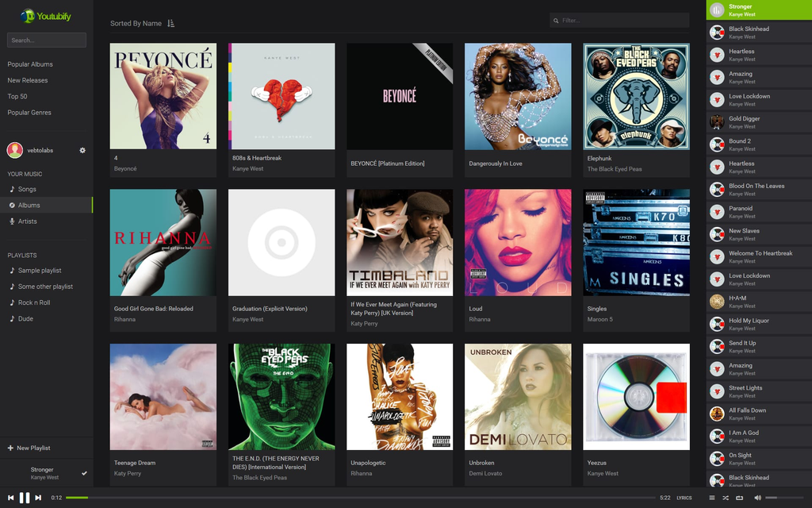Play H•A•M from the queue
Image resolution: width=812 pixels, height=508 pixels.
coord(759,302)
